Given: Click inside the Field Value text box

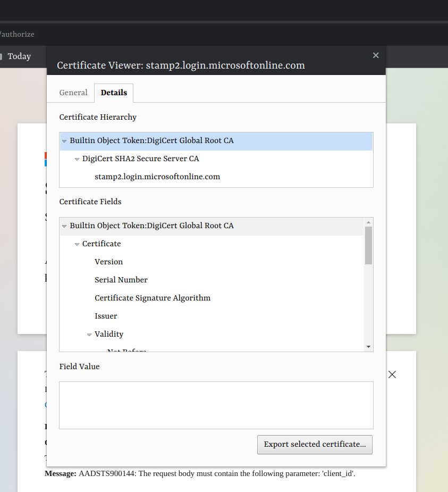Looking at the screenshot, I should [216, 405].
